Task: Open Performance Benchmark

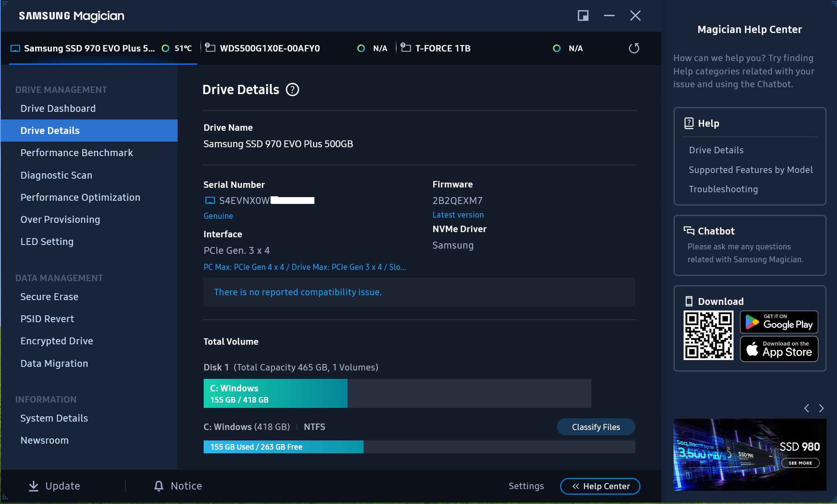Action: tap(89, 153)
